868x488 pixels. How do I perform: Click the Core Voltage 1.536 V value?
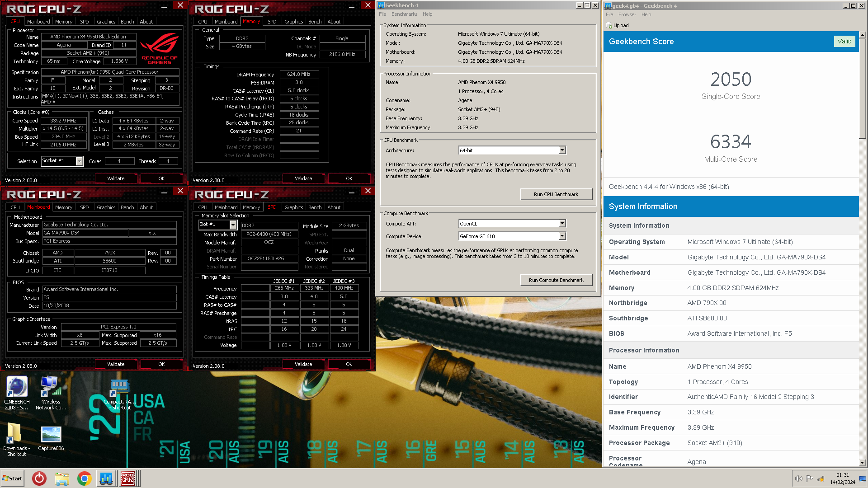pyautogui.click(x=119, y=61)
